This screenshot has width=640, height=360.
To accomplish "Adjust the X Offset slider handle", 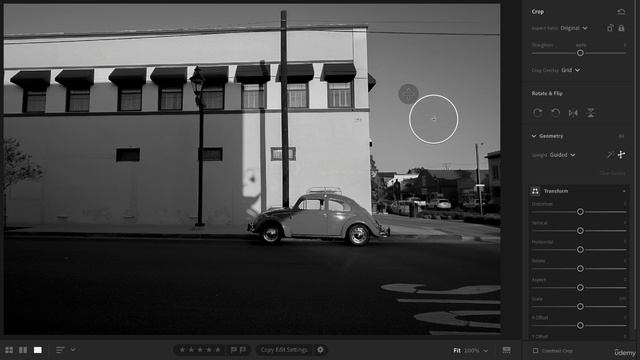I will (580, 326).
